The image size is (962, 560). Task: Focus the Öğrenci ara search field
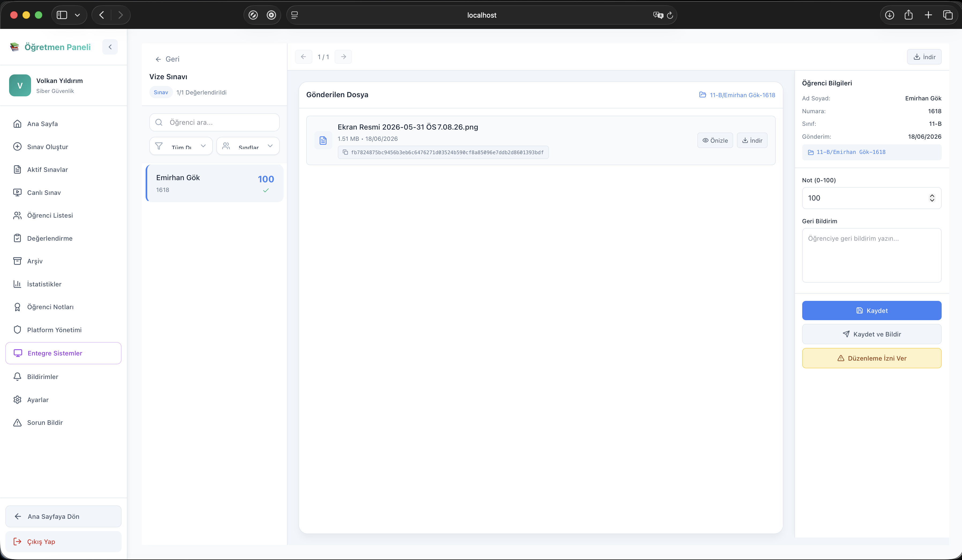(215, 122)
